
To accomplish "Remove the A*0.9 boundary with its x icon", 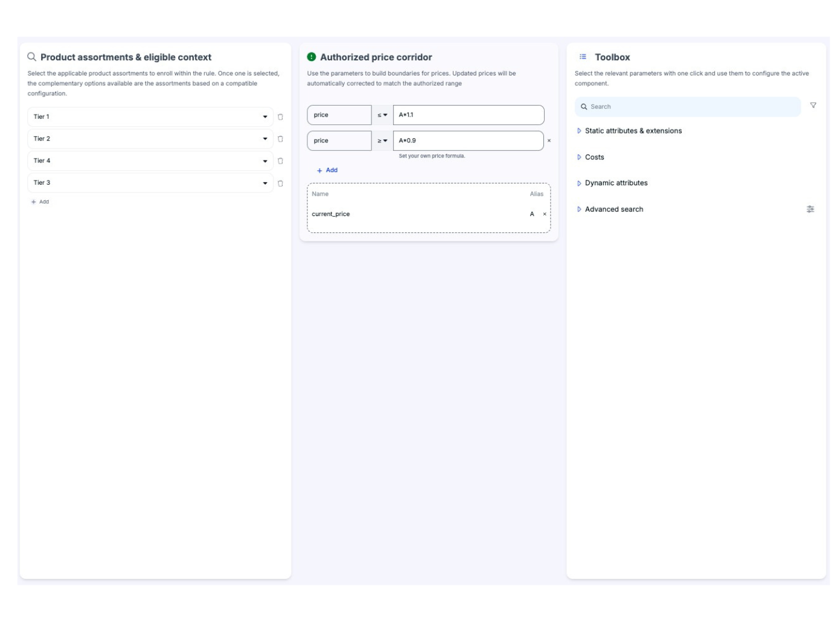I will pyautogui.click(x=550, y=140).
